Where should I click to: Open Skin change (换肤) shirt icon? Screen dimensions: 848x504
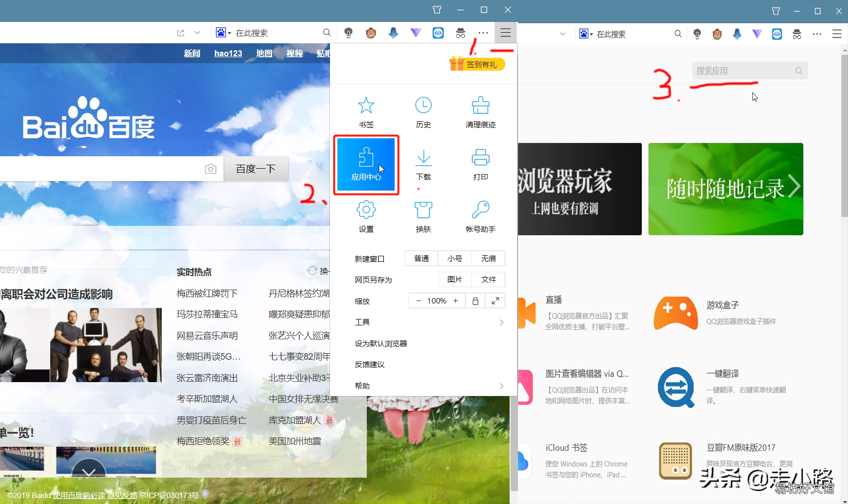[x=424, y=217]
